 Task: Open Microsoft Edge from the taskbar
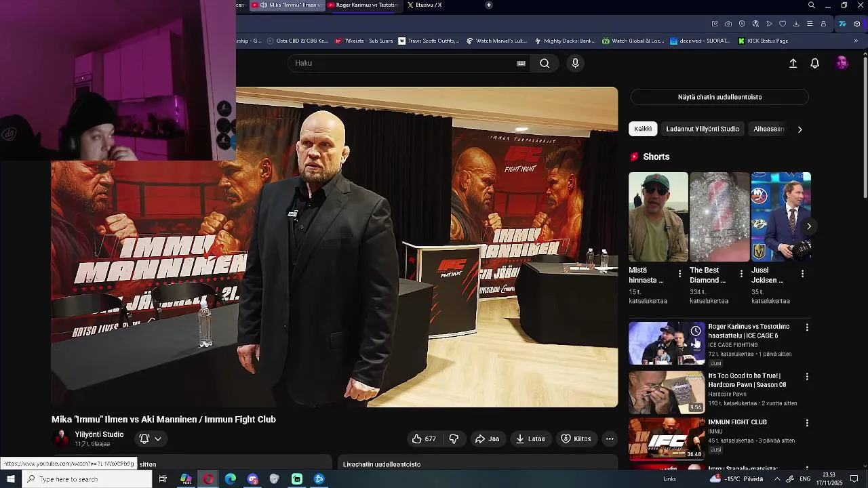coord(231,479)
